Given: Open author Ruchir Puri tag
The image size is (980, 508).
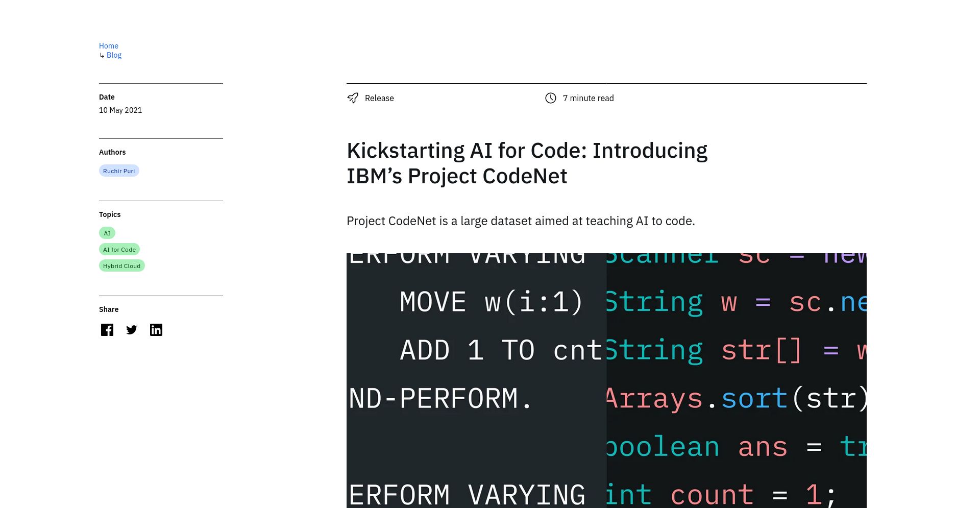Looking at the screenshot, I should point(119,171).
